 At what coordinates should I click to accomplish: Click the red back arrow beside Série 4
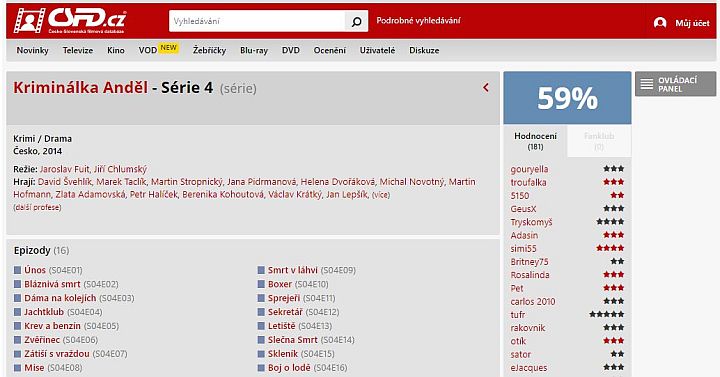pyautogui.click(x=486, y=87)
